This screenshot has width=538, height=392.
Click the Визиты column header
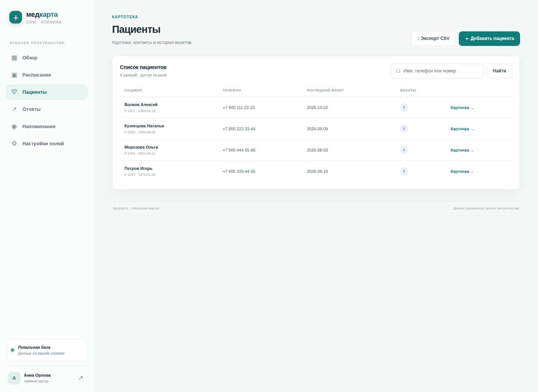point(408,90)
